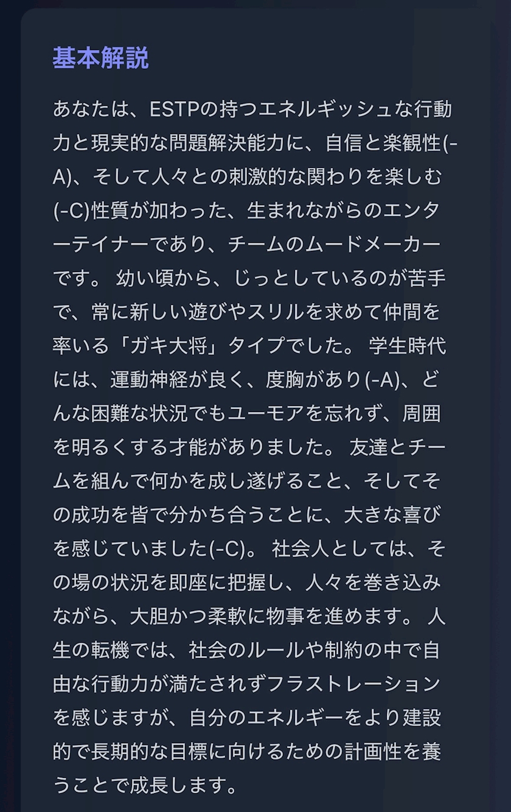This screenshot has width=511, height=812.
Task: Click the phrase 幼い頃から
Action: click(164, 279)
